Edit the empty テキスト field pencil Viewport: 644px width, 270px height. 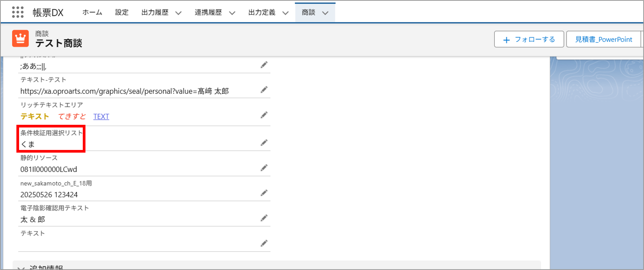[x=264, y=243]
